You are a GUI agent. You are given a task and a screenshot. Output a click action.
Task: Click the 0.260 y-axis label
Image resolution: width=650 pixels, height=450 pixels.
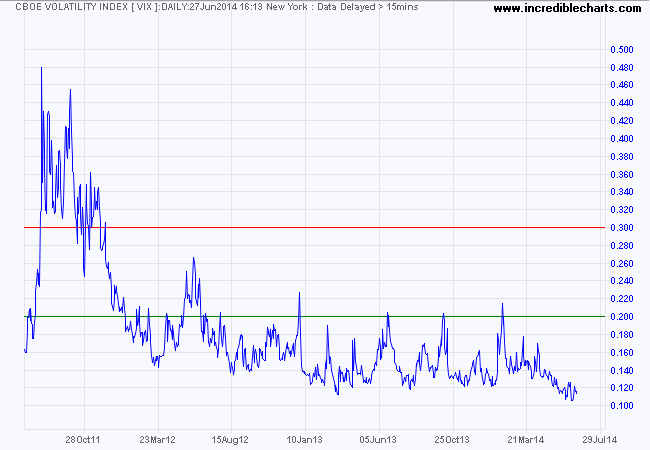click(622, 264)
